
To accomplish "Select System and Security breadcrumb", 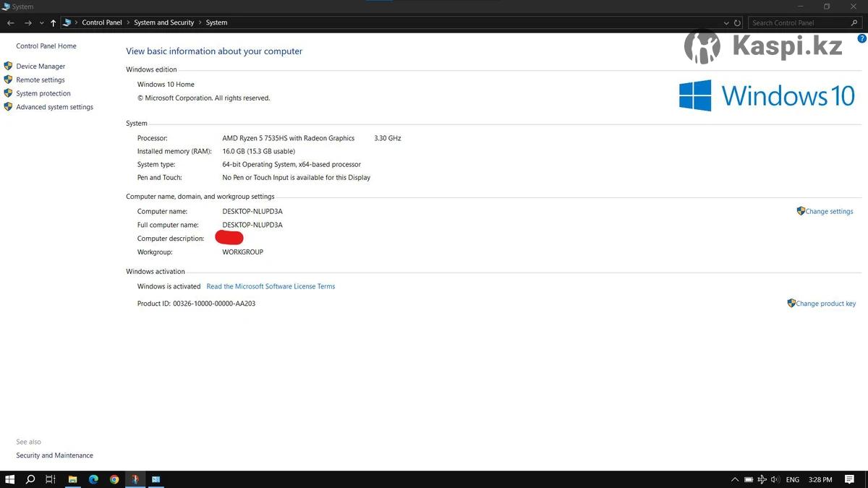I will (164, 23).
